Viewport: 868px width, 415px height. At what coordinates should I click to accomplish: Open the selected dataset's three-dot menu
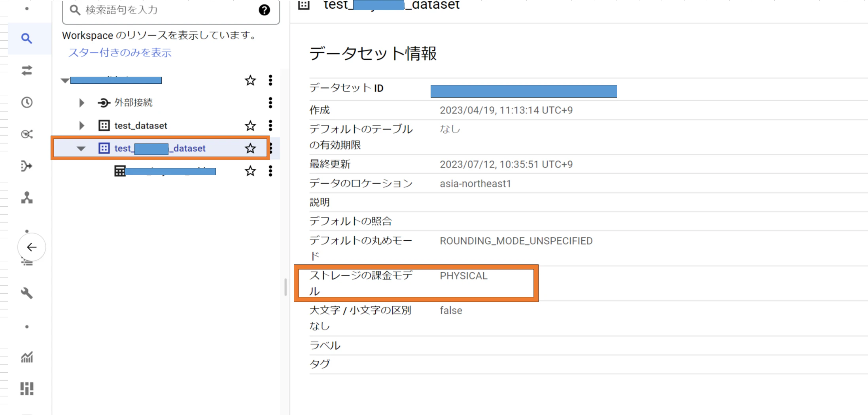click(271, 148)
